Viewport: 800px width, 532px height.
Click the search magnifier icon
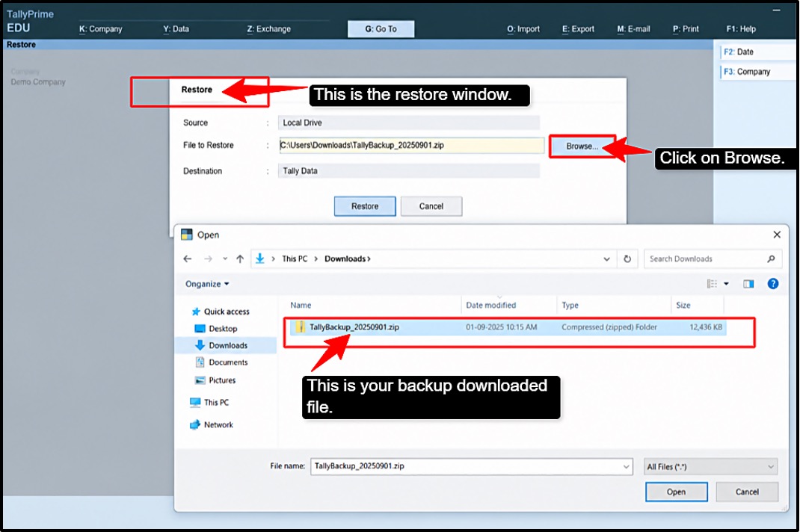tap(771, 259)
